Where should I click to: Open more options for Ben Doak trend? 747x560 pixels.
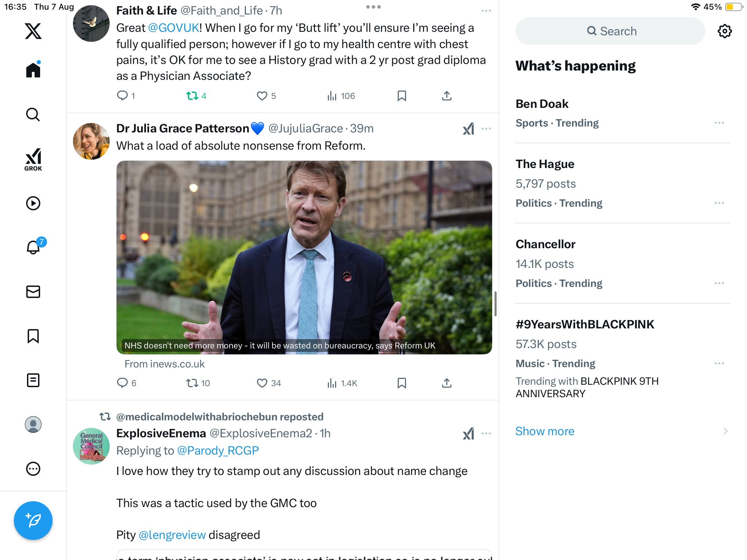(719, 123)
